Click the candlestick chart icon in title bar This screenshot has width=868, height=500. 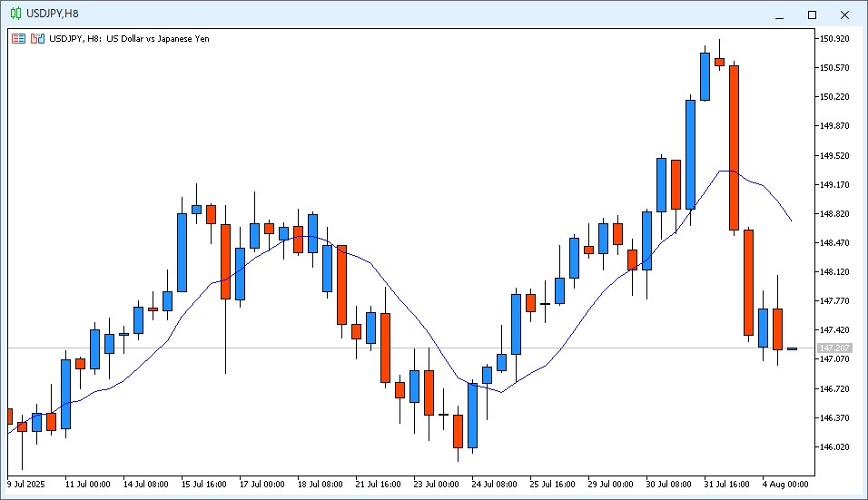coord(16,14)
